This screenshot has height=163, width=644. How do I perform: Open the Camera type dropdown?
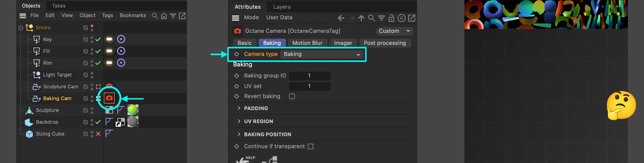[x=322, y=54]
